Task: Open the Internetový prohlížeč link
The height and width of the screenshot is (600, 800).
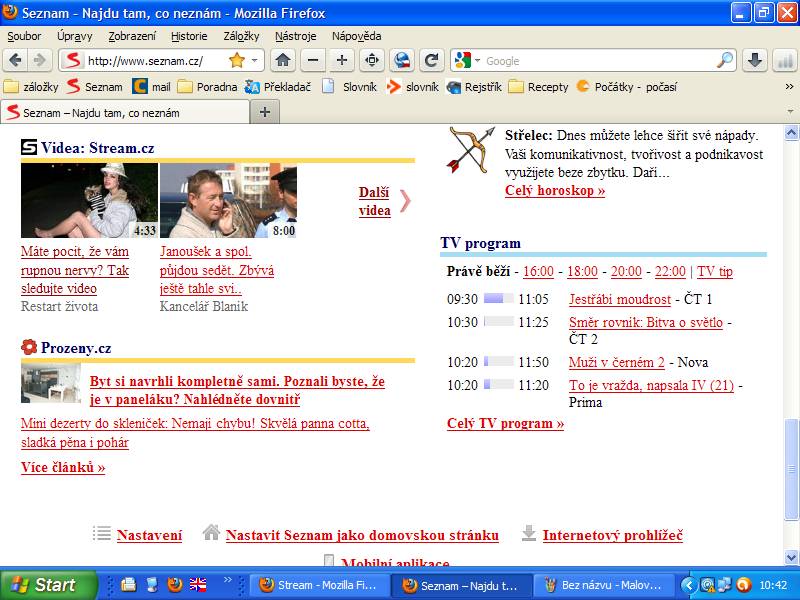Action: (613, 535)
